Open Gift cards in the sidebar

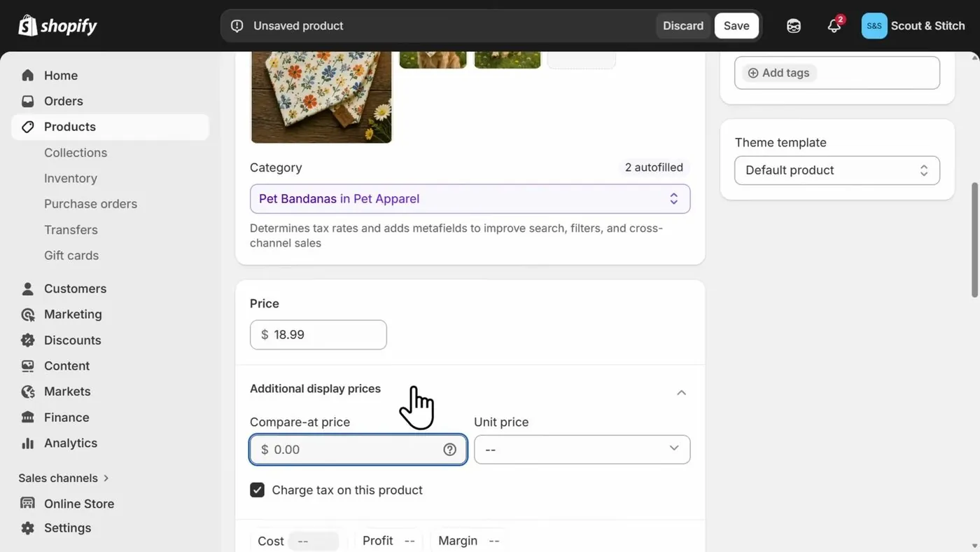[71, 256]
